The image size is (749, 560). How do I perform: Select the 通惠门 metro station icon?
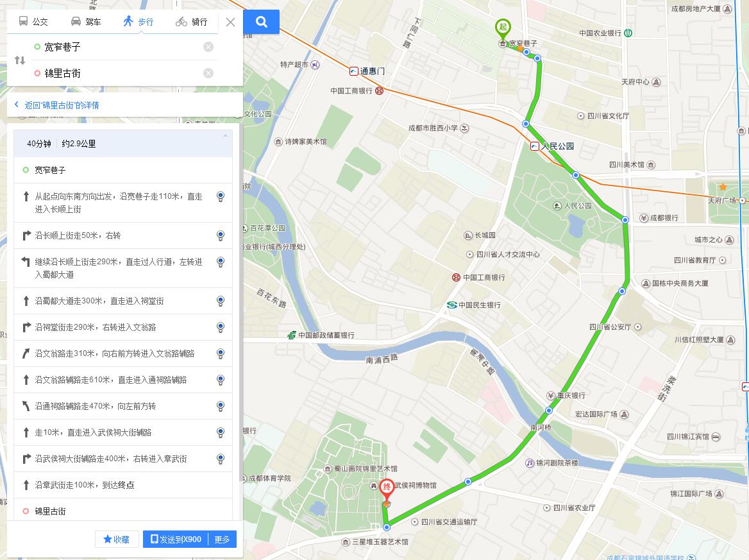coord(353,71)
